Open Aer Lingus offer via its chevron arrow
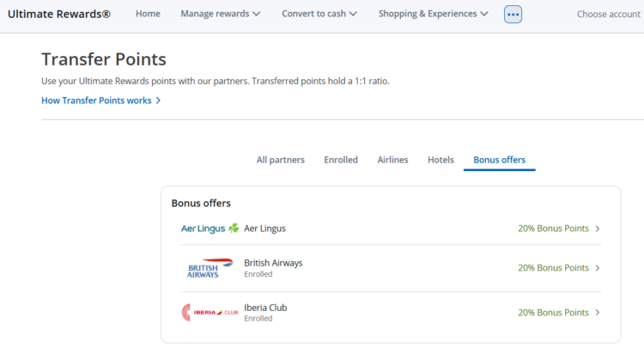 click(x=598, y=229)
